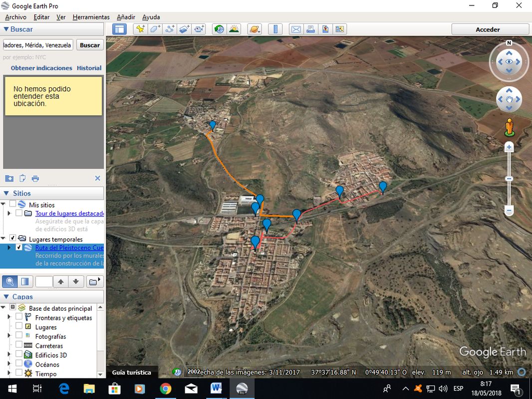Screen dimensions: 532x399
Task: Click the Acceder sign-in button
Action: pyautogui.click(x=488, y=29)
